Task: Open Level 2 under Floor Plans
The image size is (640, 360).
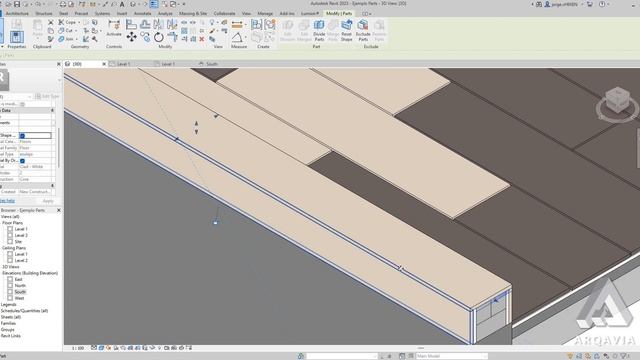Action: click(x=21, y=236)
